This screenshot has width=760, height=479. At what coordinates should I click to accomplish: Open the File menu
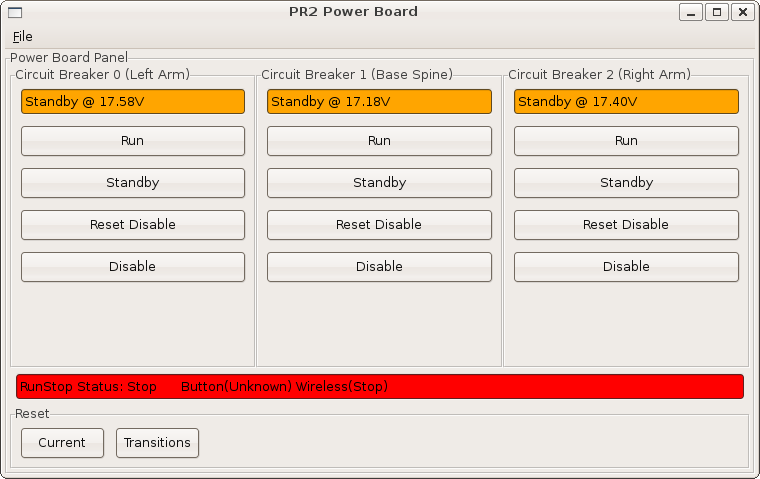pos(22,36)
